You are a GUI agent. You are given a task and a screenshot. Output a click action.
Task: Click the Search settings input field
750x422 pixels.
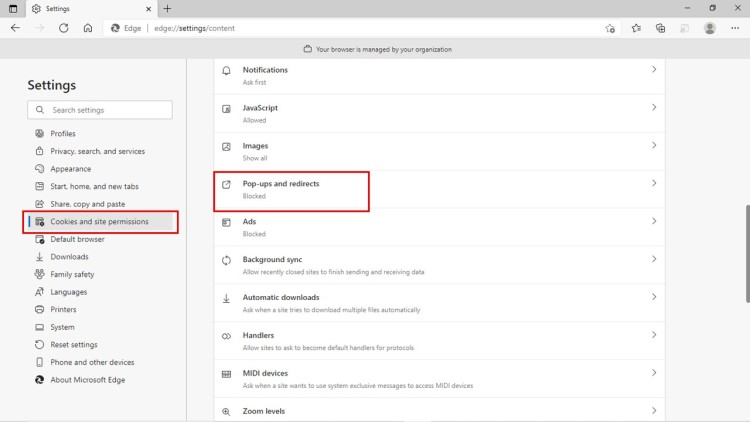(x=108, y=110)
